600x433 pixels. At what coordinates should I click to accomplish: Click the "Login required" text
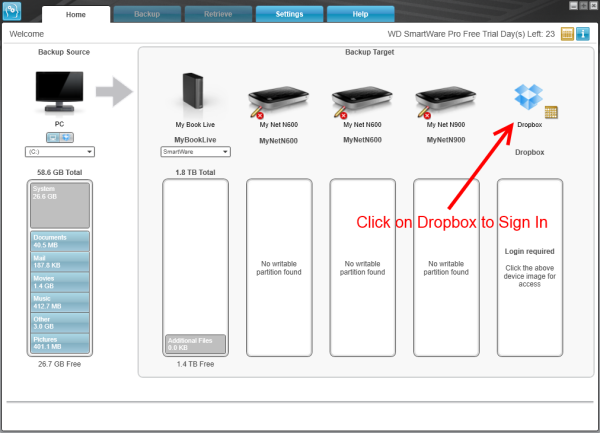point(530,251)
